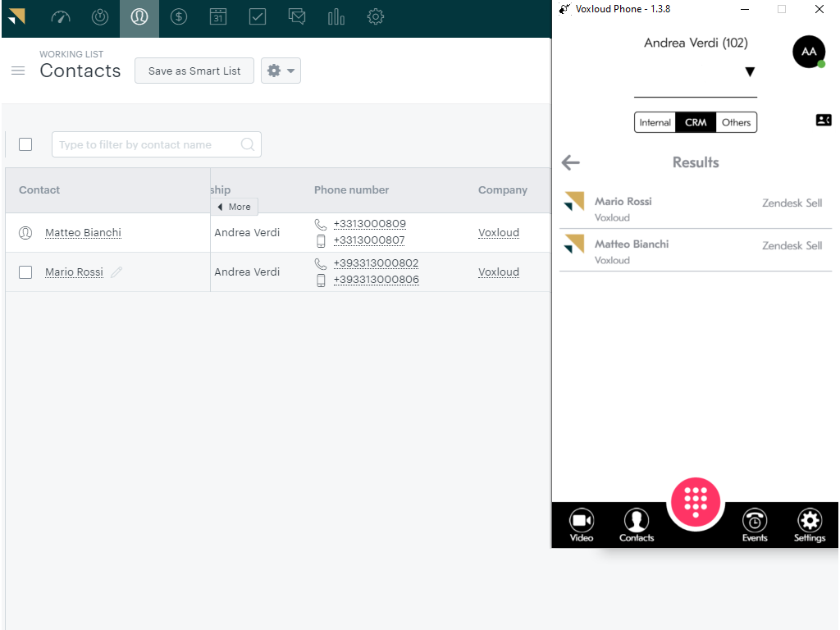Open Events call history in Voxloud

coord(755,525)
